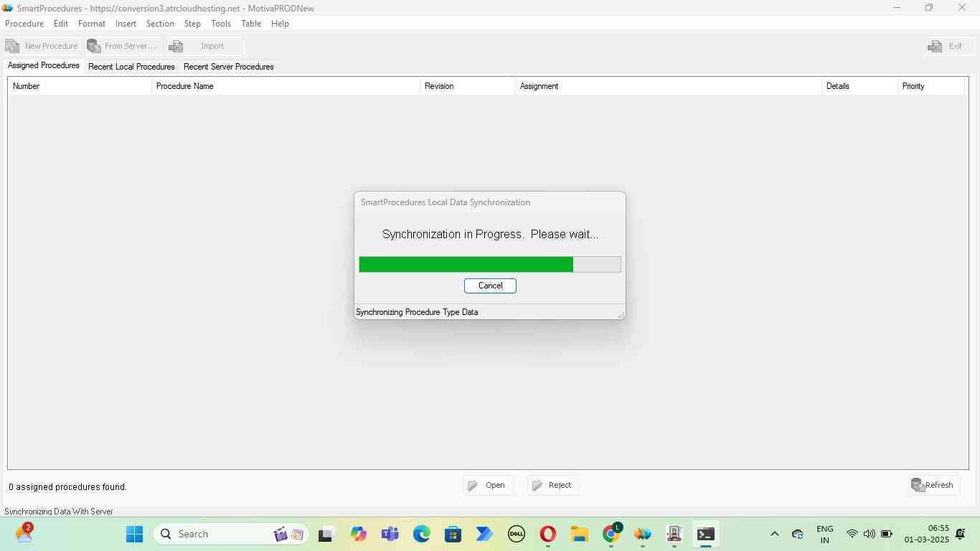Viewport: 980px width, 551px height.
Task: Open Task View from the taskbar
Action: [326, 534]
